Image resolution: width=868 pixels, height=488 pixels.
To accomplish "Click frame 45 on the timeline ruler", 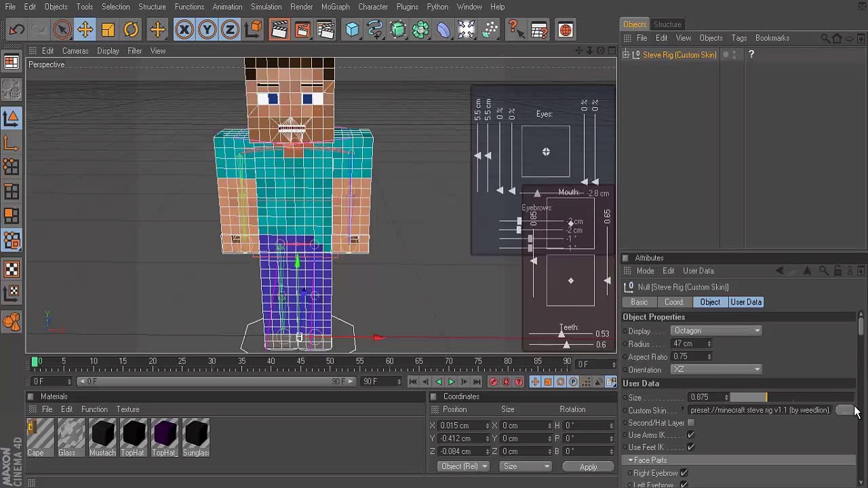I will [300, 362].
